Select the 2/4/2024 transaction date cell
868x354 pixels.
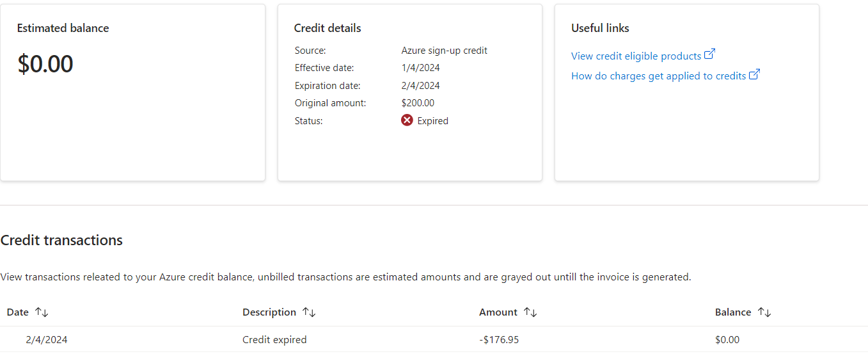click(x=47, y=340)
